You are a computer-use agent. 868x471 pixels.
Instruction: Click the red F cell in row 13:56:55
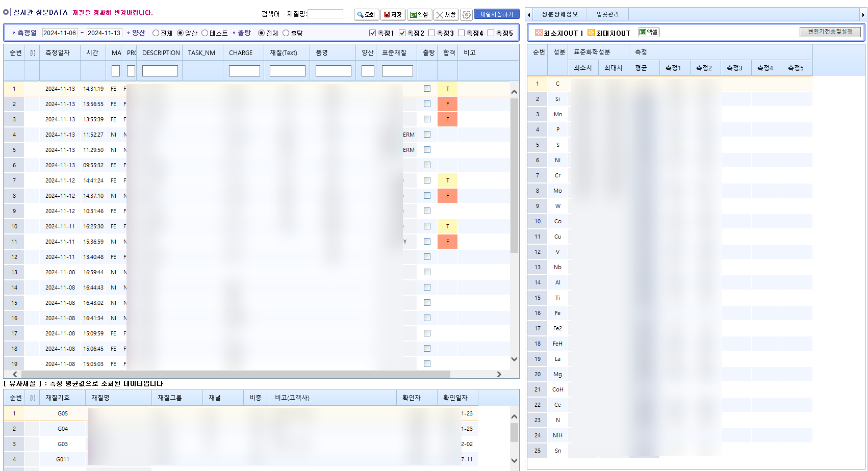coord(448,104)
